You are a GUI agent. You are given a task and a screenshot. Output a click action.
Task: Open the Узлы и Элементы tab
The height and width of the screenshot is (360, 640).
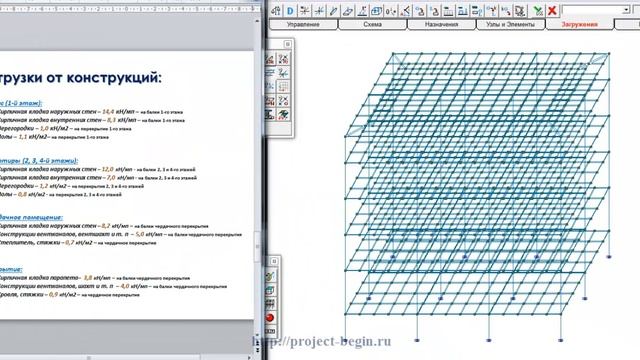coord(510,24)
